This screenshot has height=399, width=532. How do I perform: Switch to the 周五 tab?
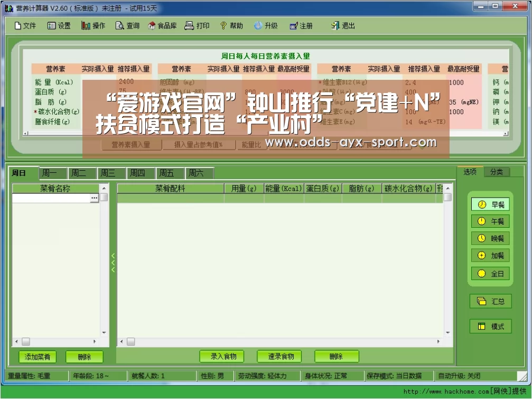170,173
